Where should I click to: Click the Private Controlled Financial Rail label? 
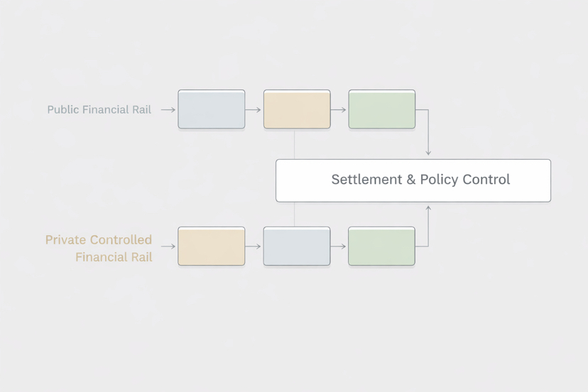pos(99,248)
